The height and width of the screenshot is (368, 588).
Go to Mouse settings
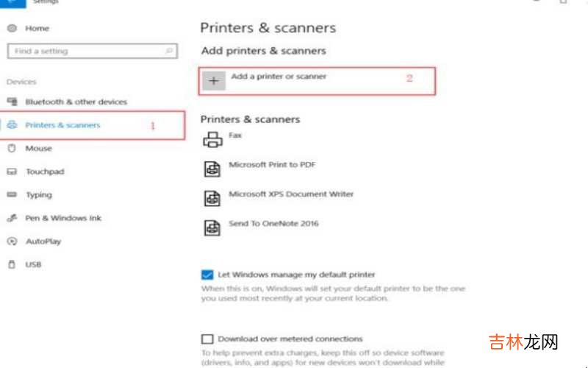tap(38, 149)
